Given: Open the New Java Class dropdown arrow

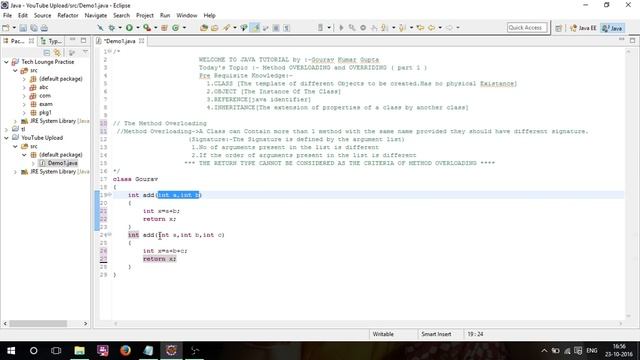Looking at the screenshot, I should 184,28.
